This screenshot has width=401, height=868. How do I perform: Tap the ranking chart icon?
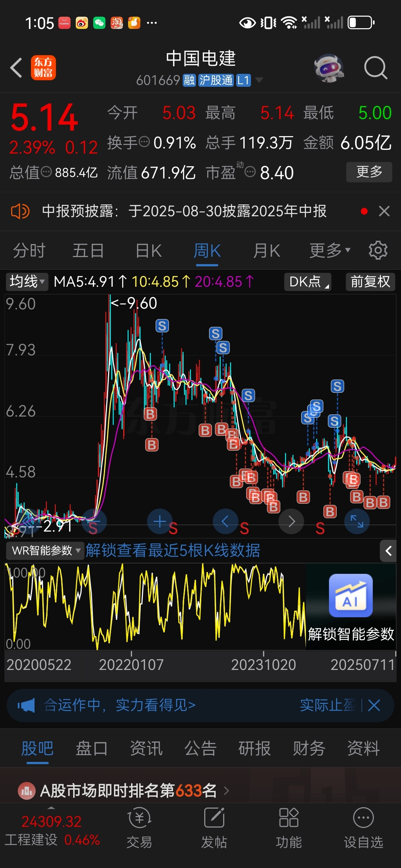(x=27, y=791)
